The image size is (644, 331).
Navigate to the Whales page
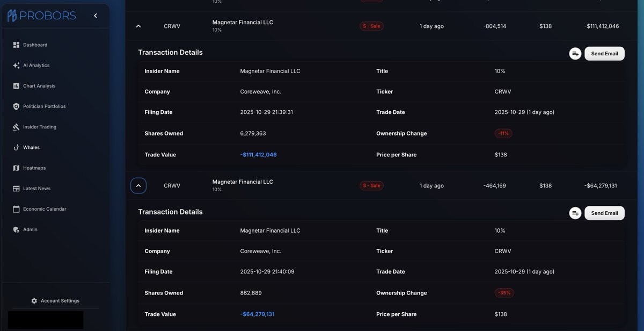tap(17, 147)
